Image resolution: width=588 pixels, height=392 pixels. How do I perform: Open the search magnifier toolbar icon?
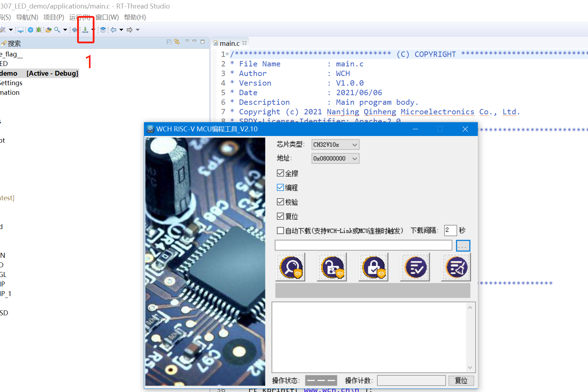tap(57, 30)
